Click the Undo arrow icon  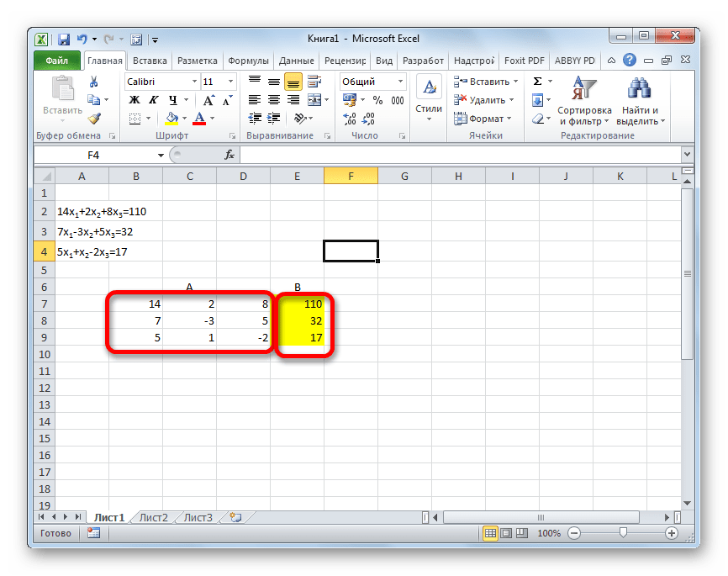(x=82, y=40)
